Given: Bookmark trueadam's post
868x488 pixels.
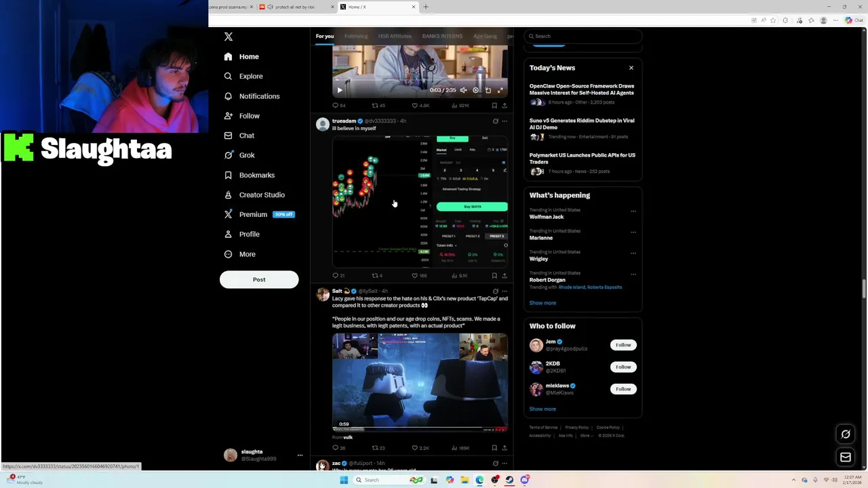Looking at the screenshot, I should click(494, 276).
